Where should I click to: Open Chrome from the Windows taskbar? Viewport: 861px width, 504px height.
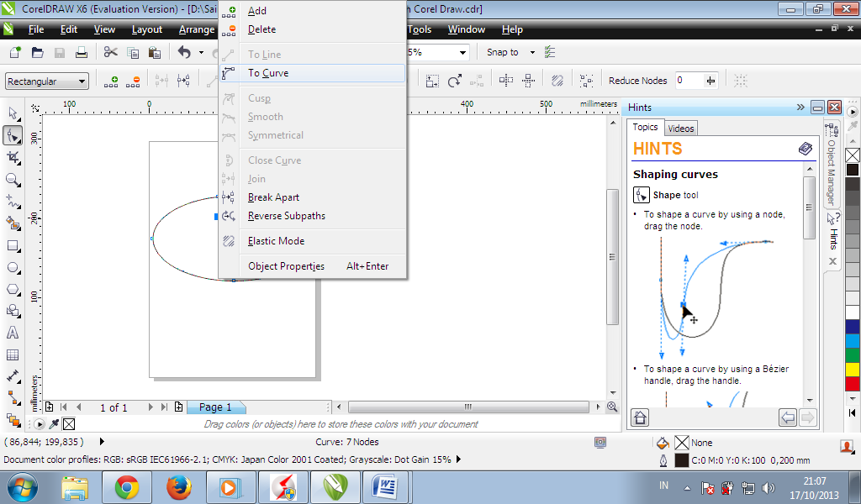coord(127,487)
